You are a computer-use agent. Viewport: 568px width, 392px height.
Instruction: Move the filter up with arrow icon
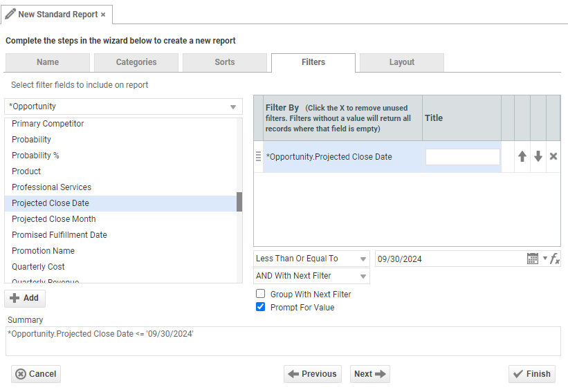[x=522, y=157]
